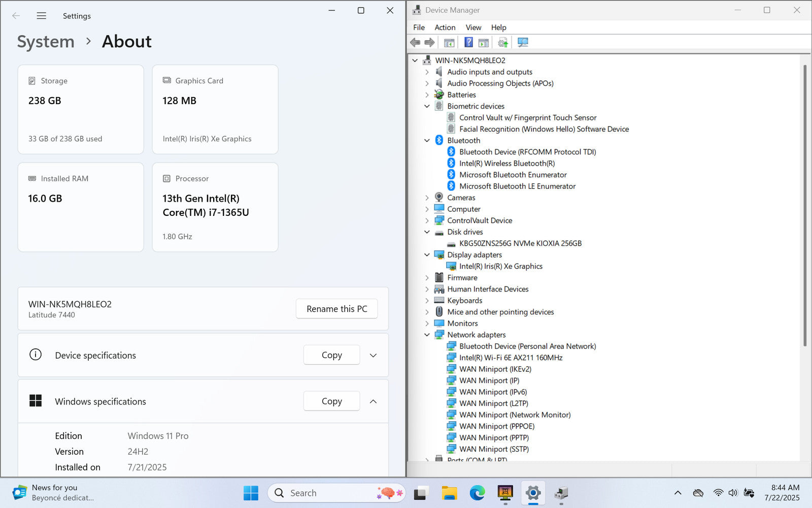Scan for hardware changes toolbar icon
Screen dimensions: 812x508
(523, 42)
